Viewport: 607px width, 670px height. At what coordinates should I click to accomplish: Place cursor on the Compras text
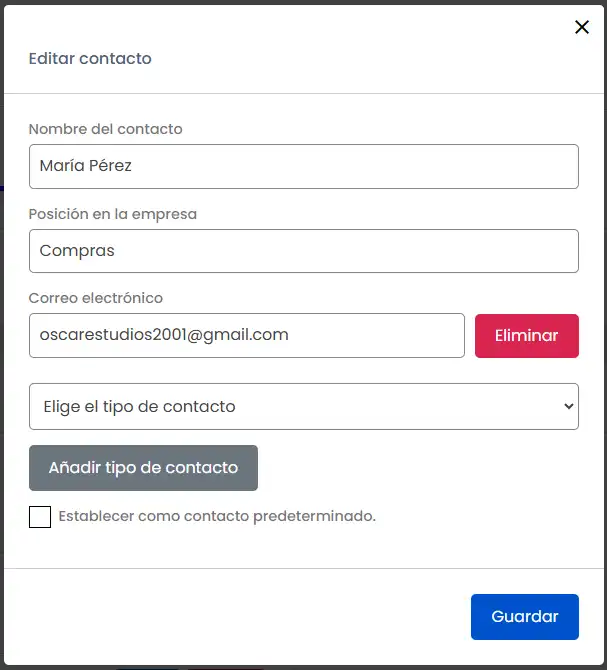(x=77, y=251)
